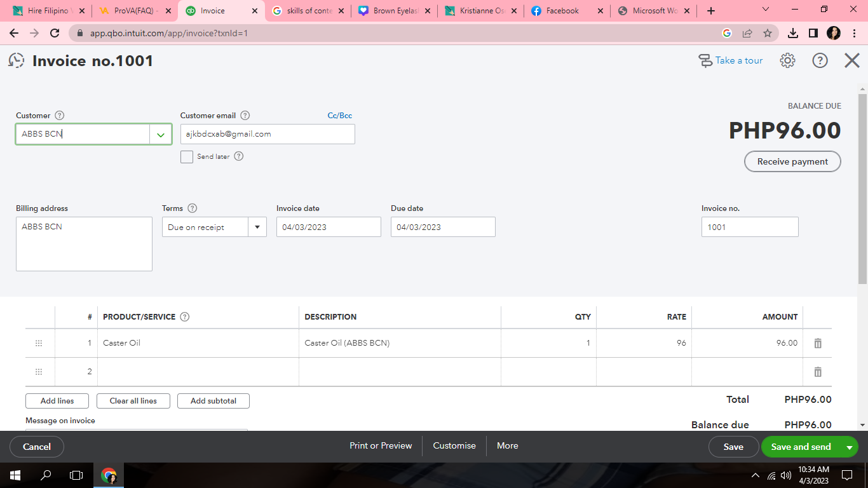Click the Billing address text box
The height and width of the screenshot is (488, 868).
[84, 244]
